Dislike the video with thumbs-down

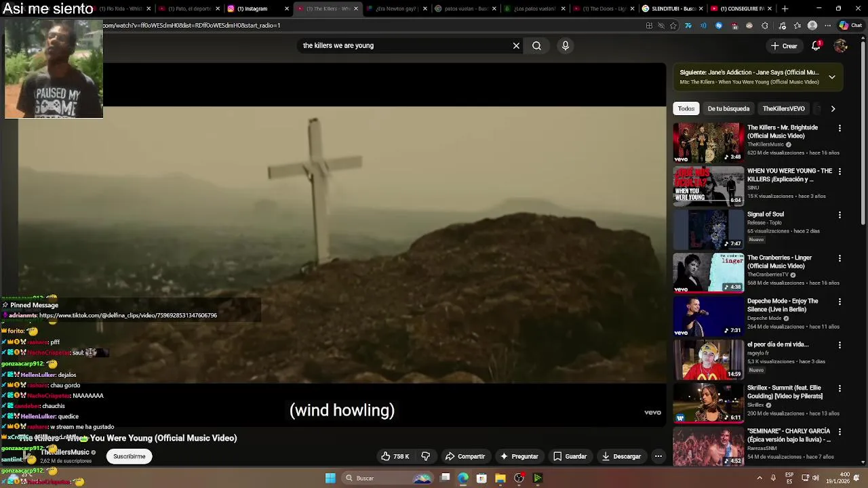[x=426, y=456]
